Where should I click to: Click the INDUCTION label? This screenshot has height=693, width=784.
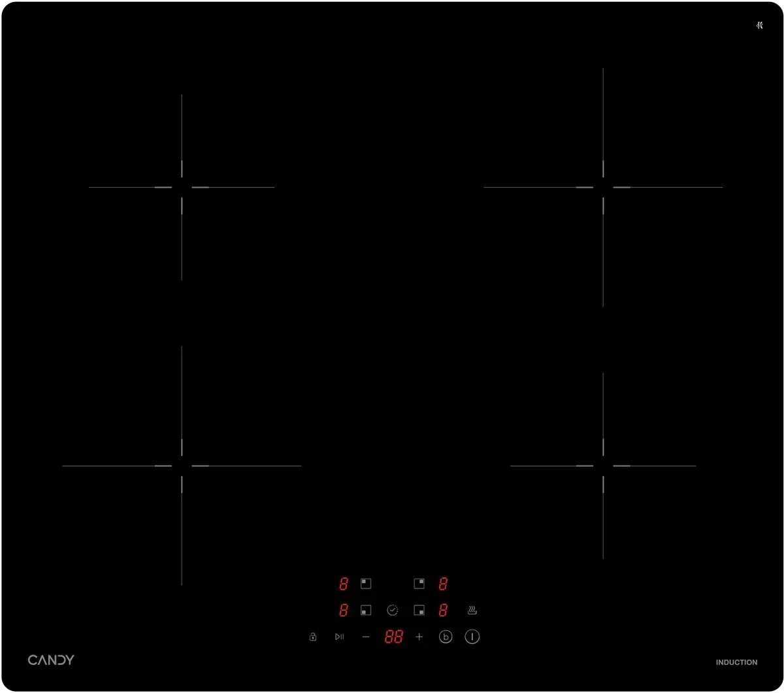point(736,662)
